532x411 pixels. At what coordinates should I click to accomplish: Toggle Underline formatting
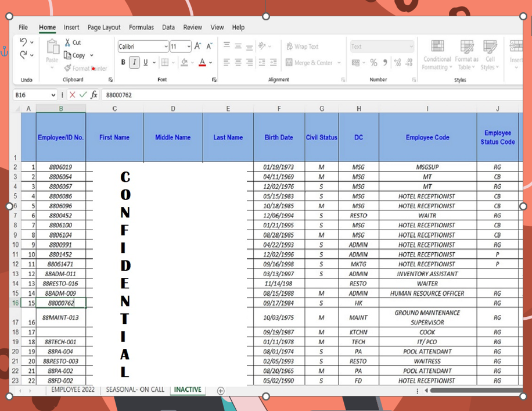tap(146, 62)
